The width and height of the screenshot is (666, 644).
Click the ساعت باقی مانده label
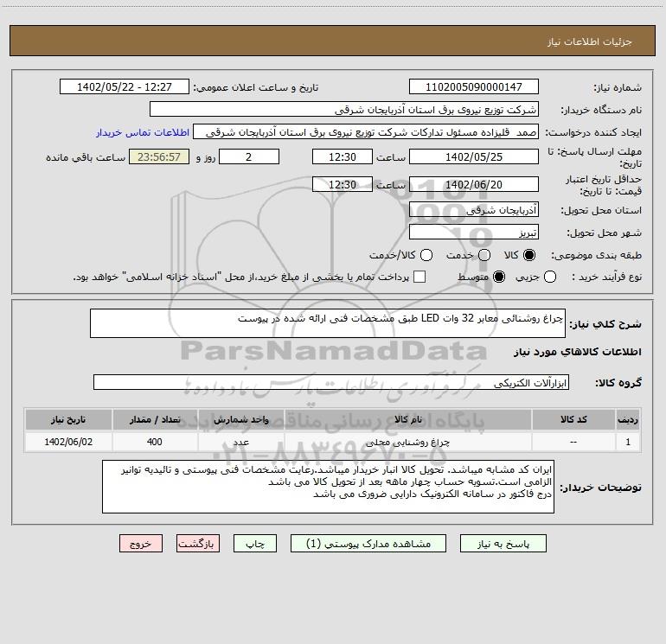(x=86, y=157)
